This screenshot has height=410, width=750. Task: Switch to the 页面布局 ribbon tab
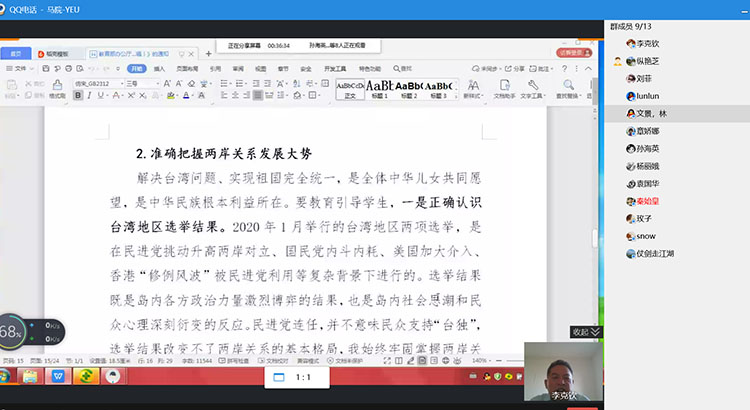click(187, 68)
